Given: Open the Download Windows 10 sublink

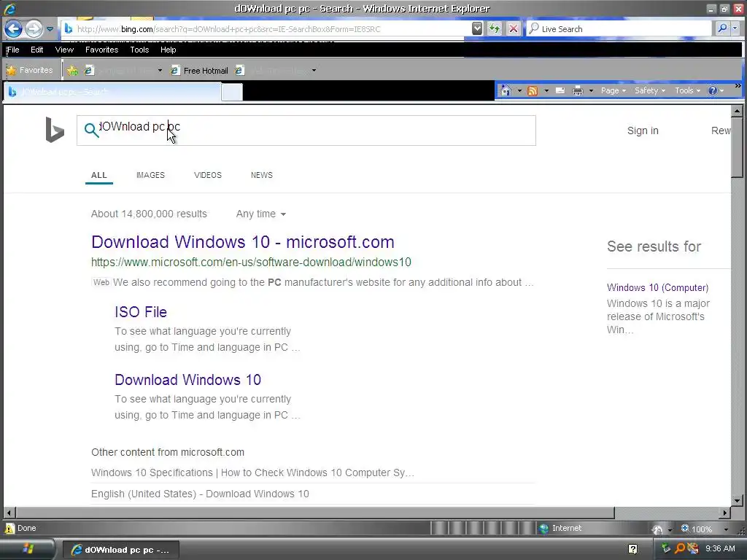Looking at the screenshot, I should coord(187,379).
